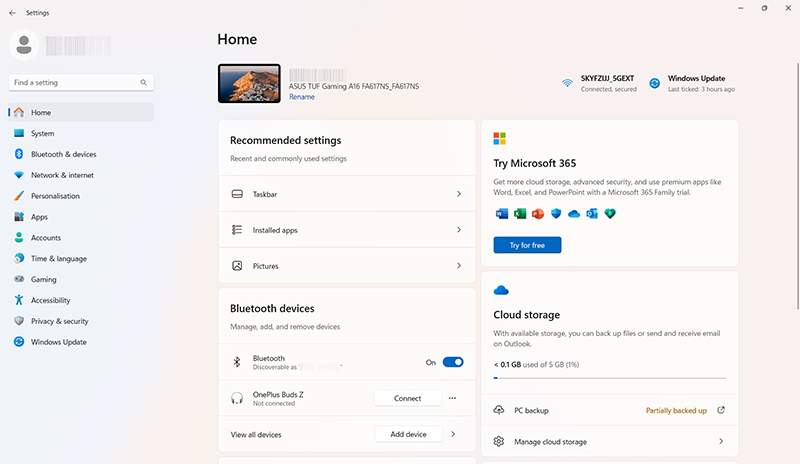Click the Defender shield app icon
The image size is (800, 464).
coord(556,213)
